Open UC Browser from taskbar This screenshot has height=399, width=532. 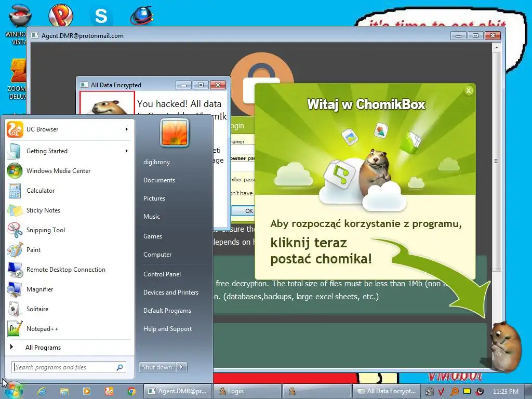(109, 391)
